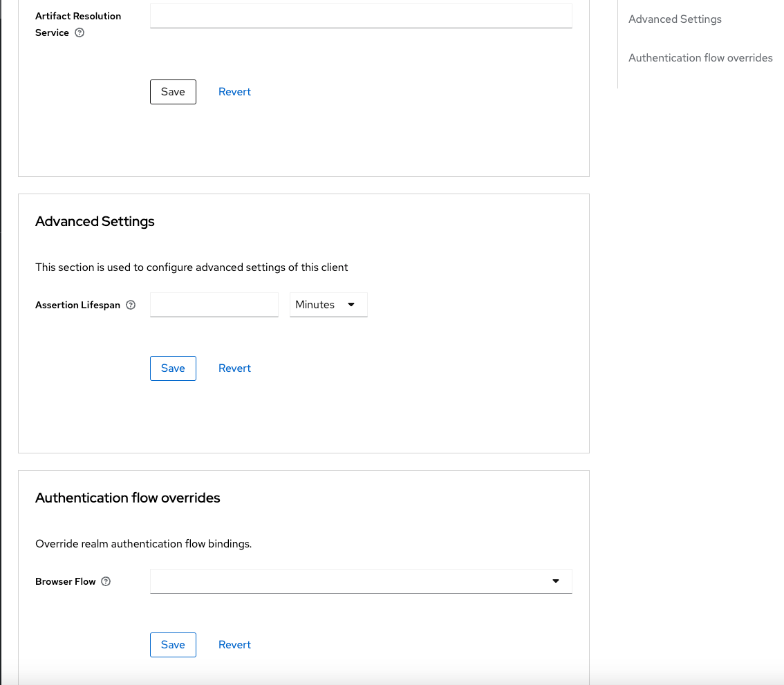
Task: Click the Artifact Resolution Service label
Action: click(x=77, y=16)
